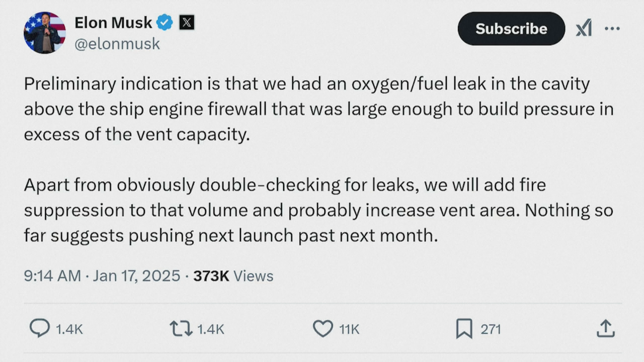Open the @elonmusk handle link
This screenshot has height=362, width=644.
click(117, 44)
